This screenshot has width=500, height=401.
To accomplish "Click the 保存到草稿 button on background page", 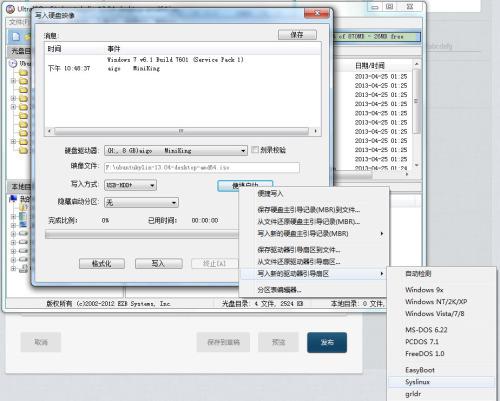I will [223, 342].
